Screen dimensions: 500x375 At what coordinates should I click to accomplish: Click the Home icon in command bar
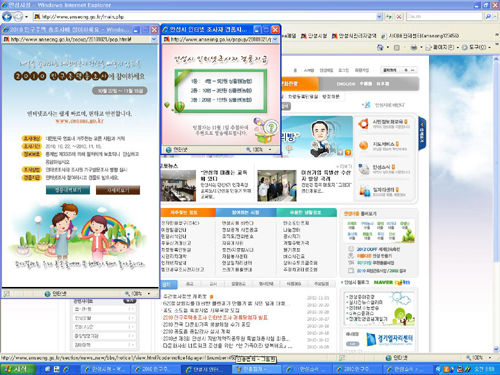point(380,47)
